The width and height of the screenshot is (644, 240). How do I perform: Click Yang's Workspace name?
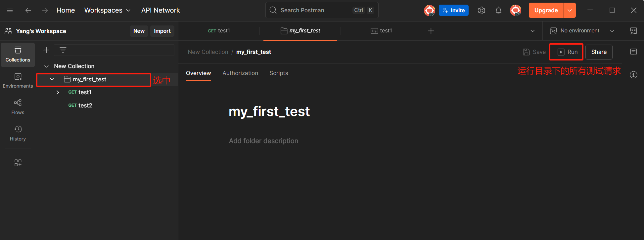tap(41, 31)
